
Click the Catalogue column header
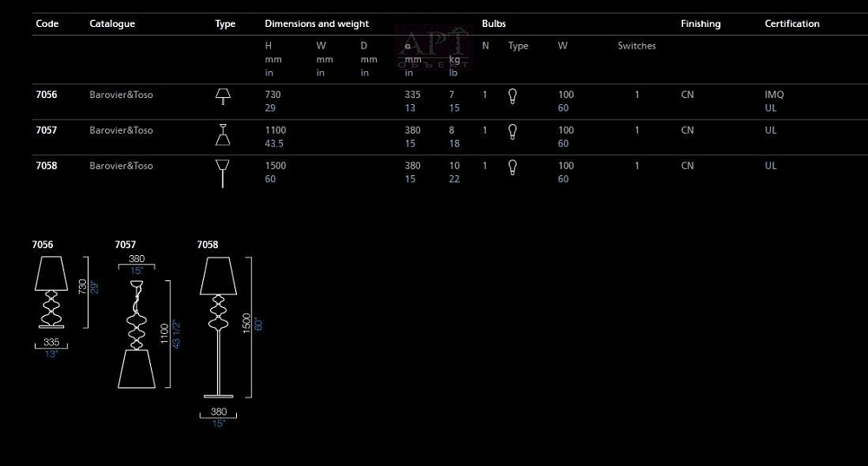(112, 24)
